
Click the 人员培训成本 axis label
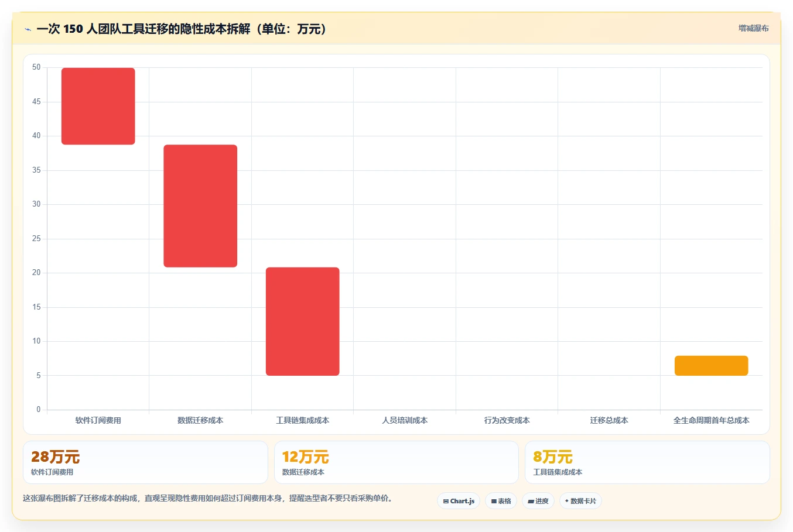point(405,420)
